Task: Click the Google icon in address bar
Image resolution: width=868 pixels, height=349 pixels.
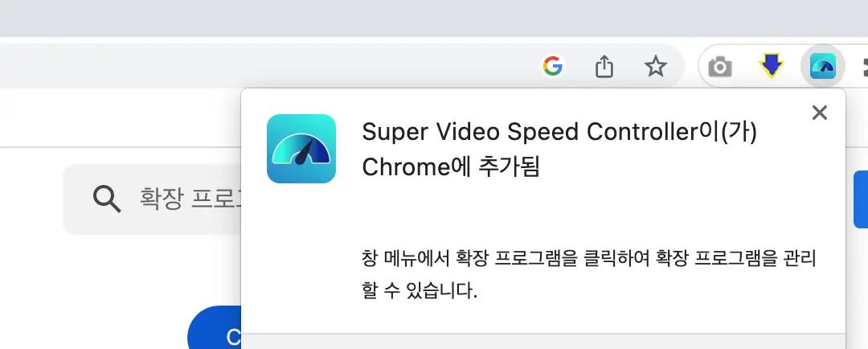Action: click(552, 66)
